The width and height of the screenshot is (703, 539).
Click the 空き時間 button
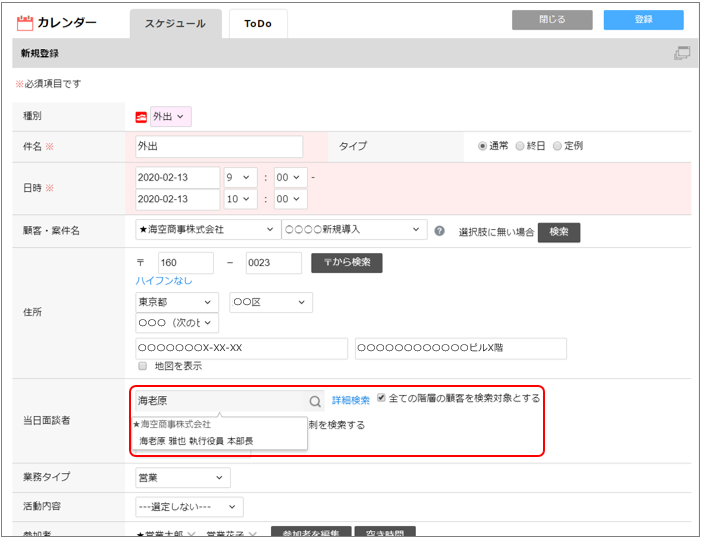385,532
